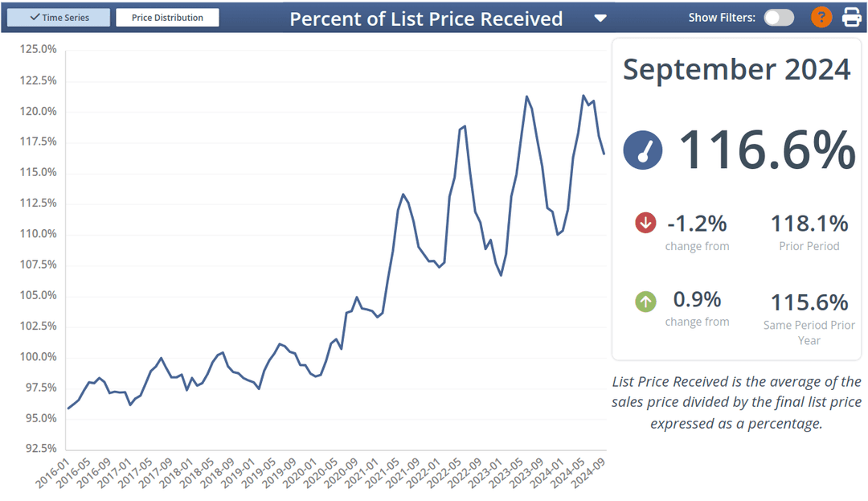This screenshot has height=501, width=868.
Task: Click the large 116.6% value
Action: (x=768, y=150)
